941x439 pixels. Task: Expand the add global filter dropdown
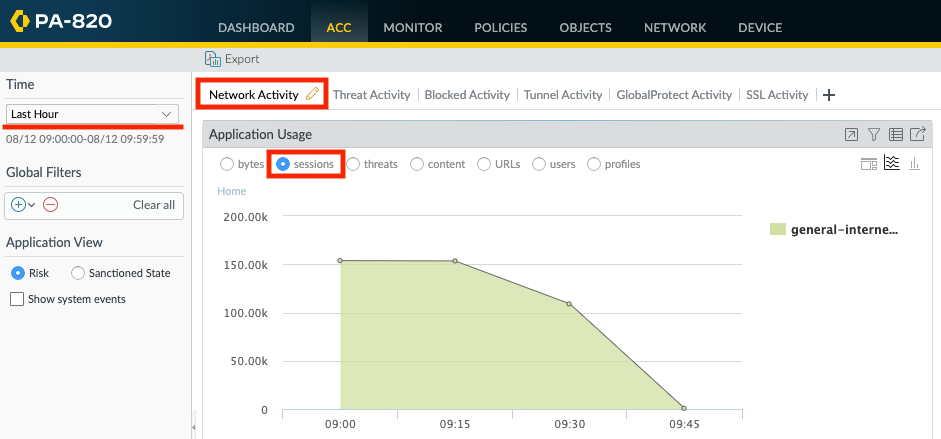(x=23, y=205)
